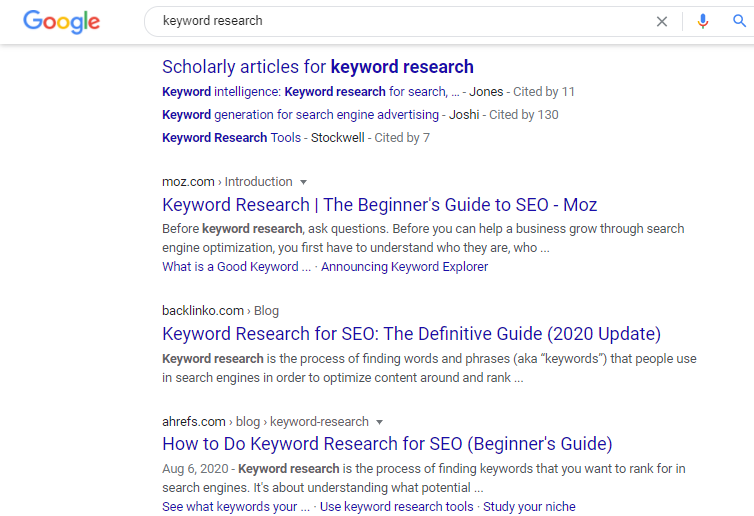Click Cited by 130 text
This screenshot has width=754, height=516.
point(524,114)
